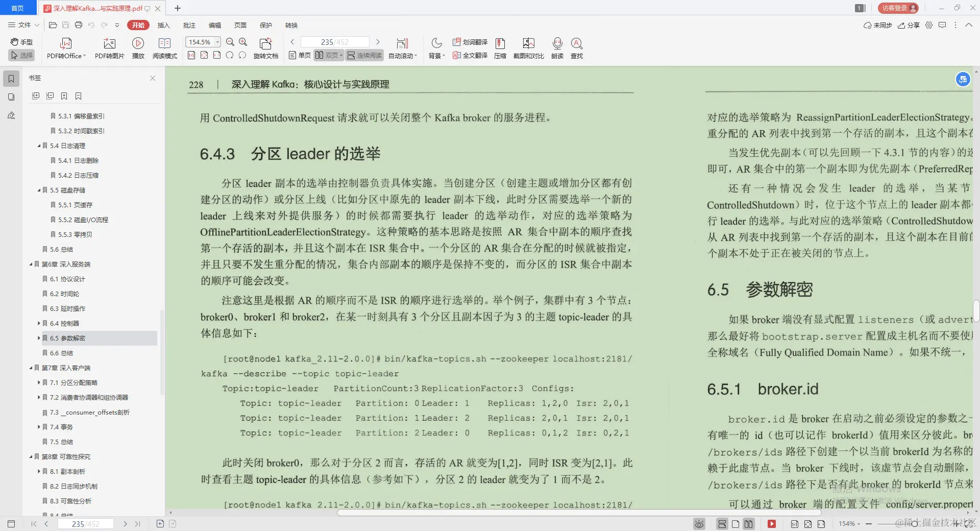The height and width of the screenshot is (531, 980).
Task: Open the PDF转图片 tool
Action: pyautogui.click(x=109, y=47)
